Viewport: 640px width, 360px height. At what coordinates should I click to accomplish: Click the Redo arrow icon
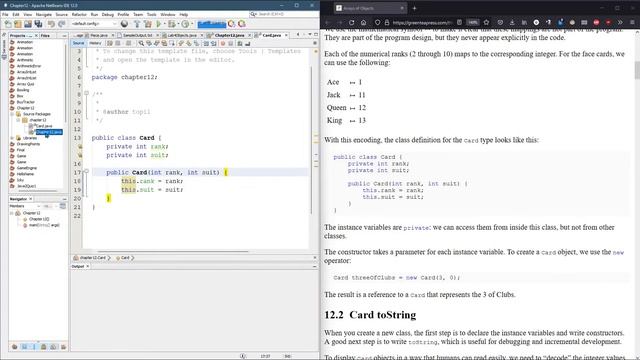(61, 24)
